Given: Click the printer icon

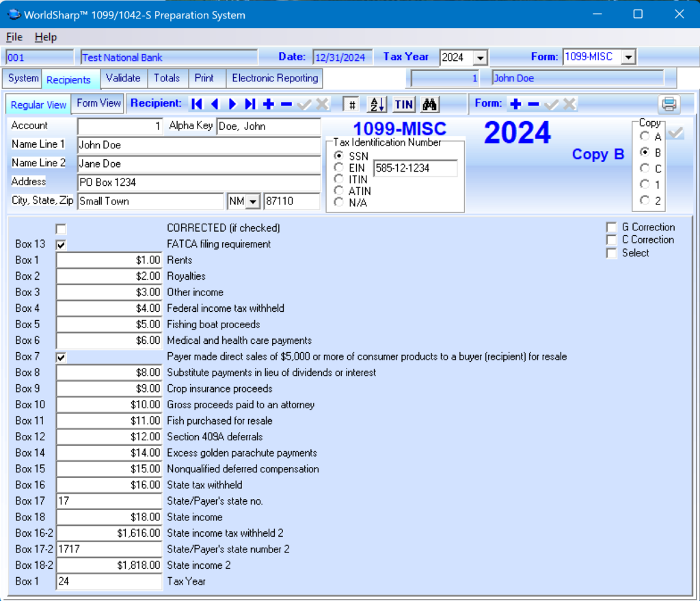Looking at the screenshot, I should coord(669,104).
